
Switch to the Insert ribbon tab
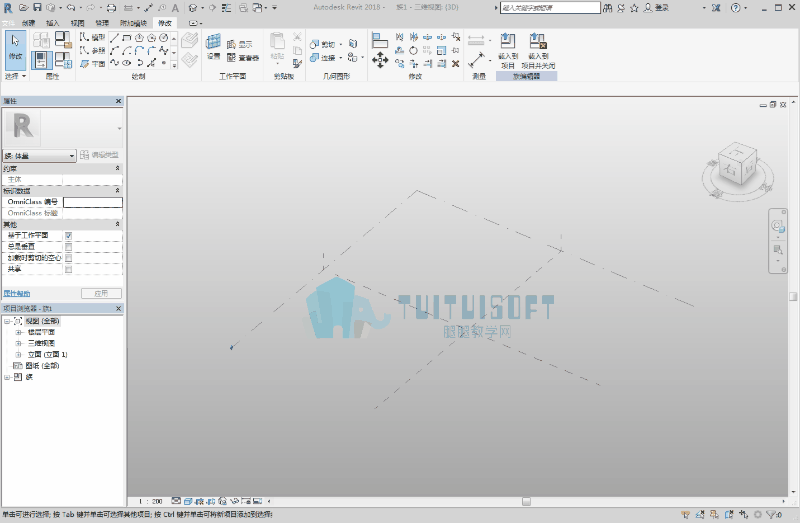53,23
